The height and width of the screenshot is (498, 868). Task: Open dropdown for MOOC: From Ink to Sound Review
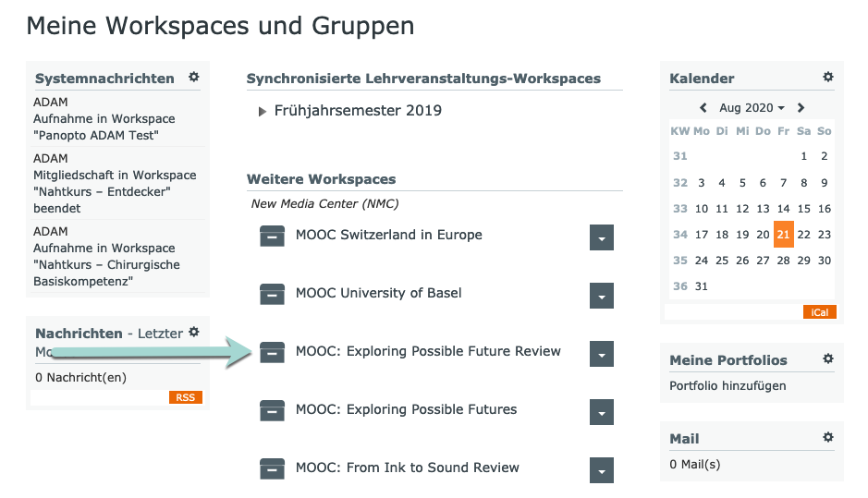coord(601,471)
